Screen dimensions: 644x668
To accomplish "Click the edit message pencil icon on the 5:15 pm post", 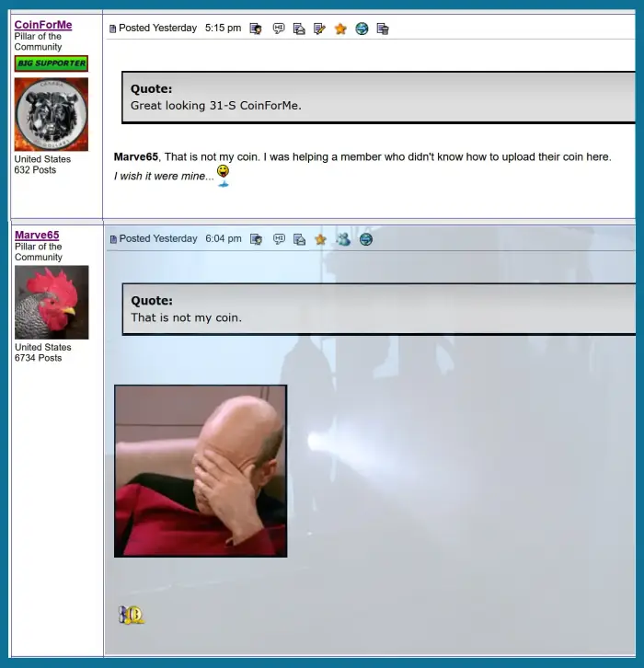I will click(x=319, y=29).
